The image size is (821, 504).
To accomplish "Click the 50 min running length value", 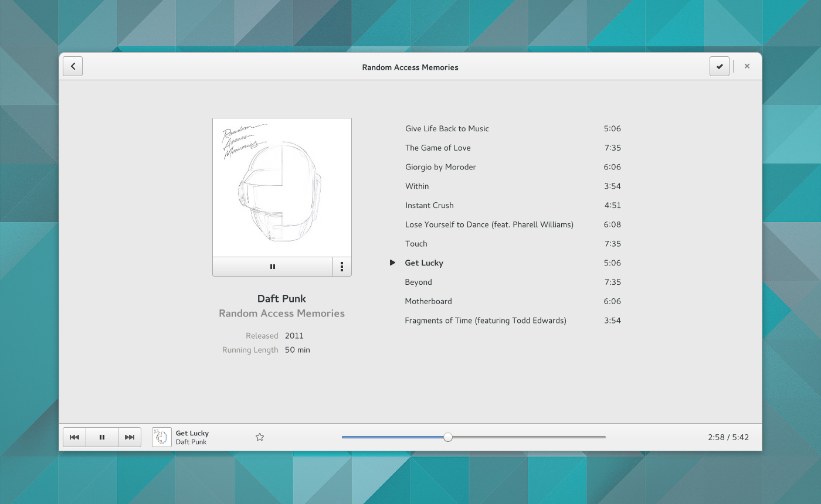I will [297, 350].
